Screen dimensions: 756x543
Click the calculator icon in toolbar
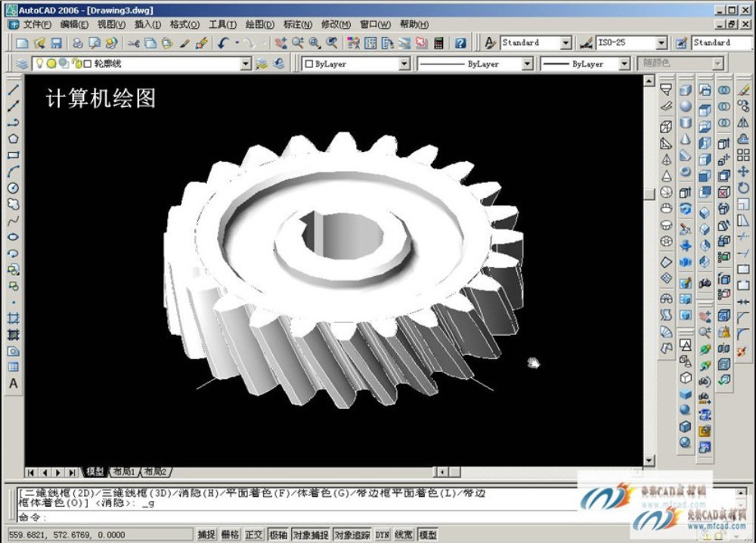coord(438,43)
